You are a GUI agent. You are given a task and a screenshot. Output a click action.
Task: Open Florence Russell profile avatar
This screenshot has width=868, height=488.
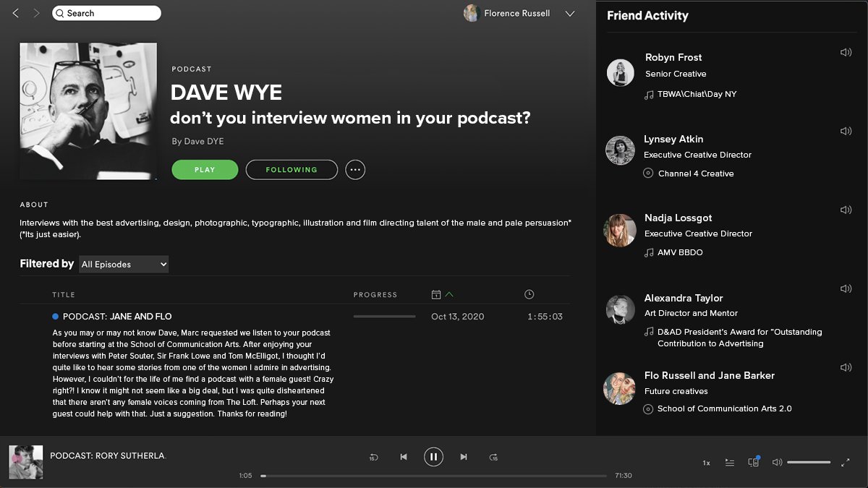[472, 13]
